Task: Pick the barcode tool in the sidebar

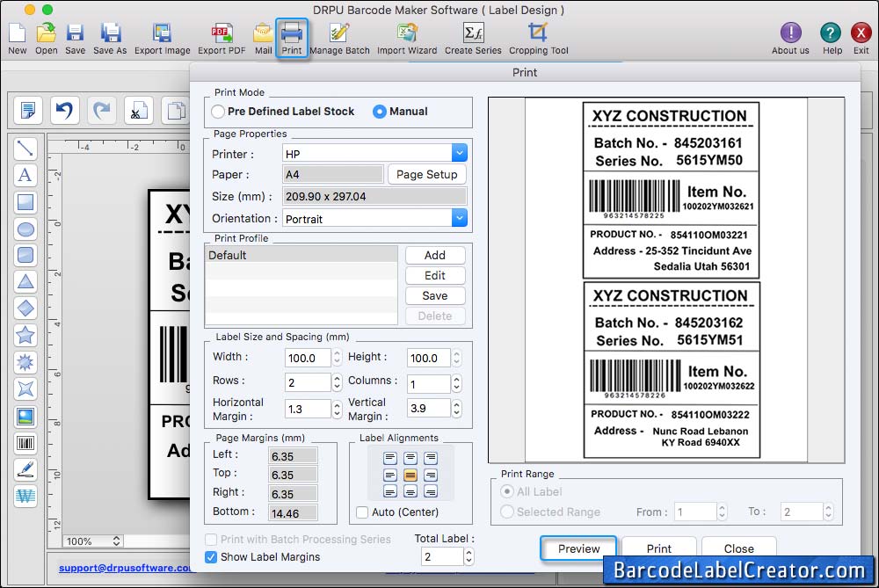Action: 25,443
